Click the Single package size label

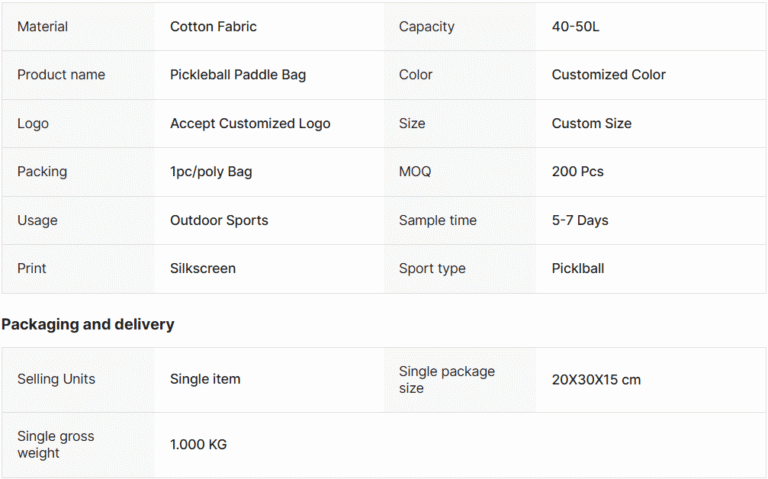(x=447, y=380)
